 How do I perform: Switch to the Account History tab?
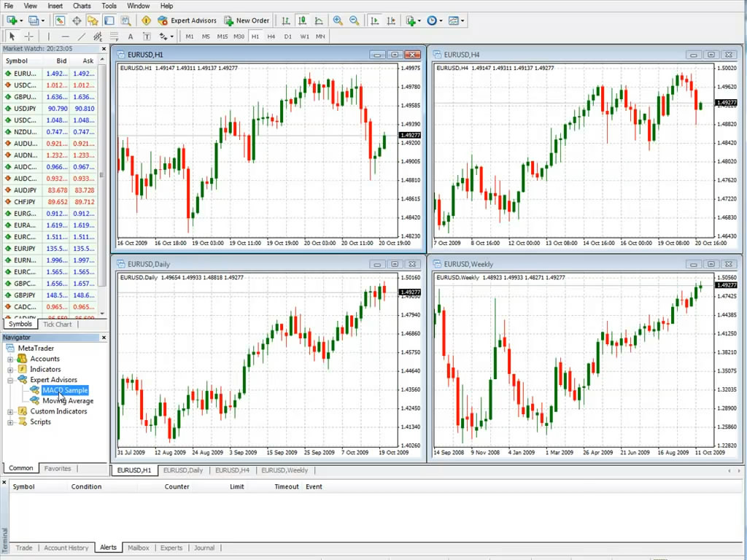tap(66, 548)
